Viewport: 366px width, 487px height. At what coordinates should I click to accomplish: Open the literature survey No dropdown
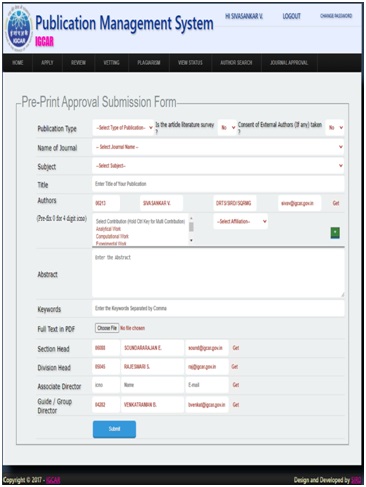point(228,128)
